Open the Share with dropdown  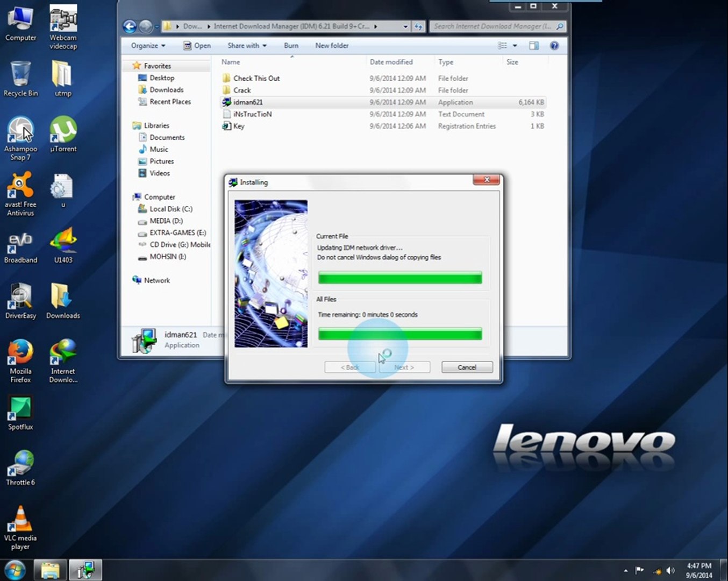coord(247,46)
